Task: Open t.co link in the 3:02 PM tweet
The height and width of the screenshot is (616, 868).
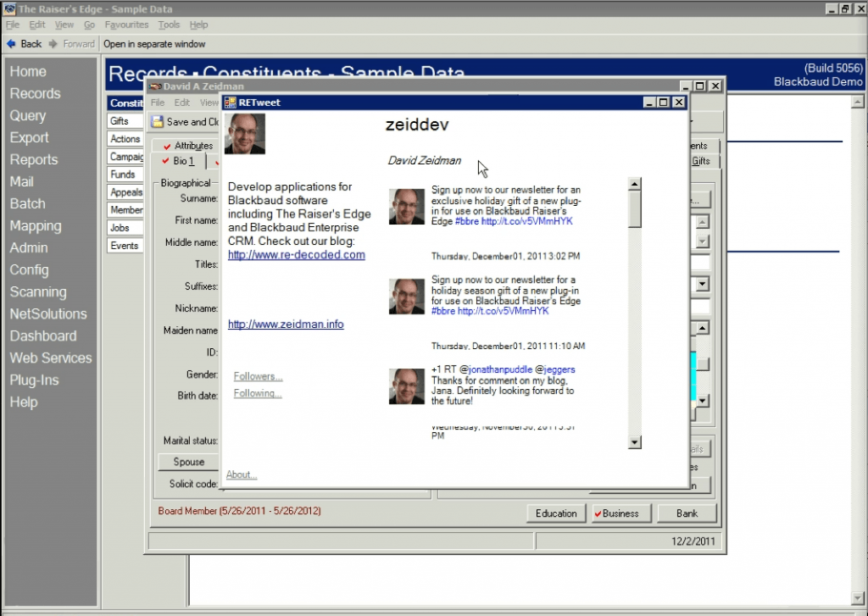Action: 527,221
